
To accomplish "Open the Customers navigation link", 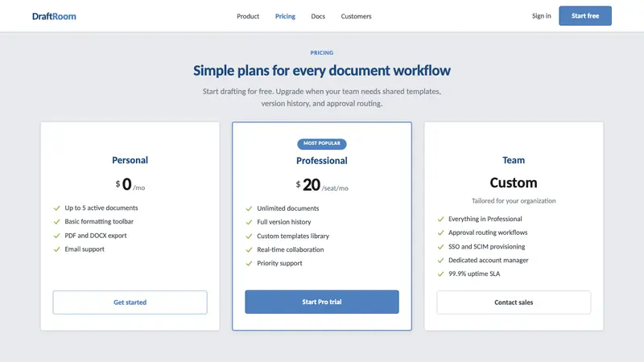I will point(356,16).
